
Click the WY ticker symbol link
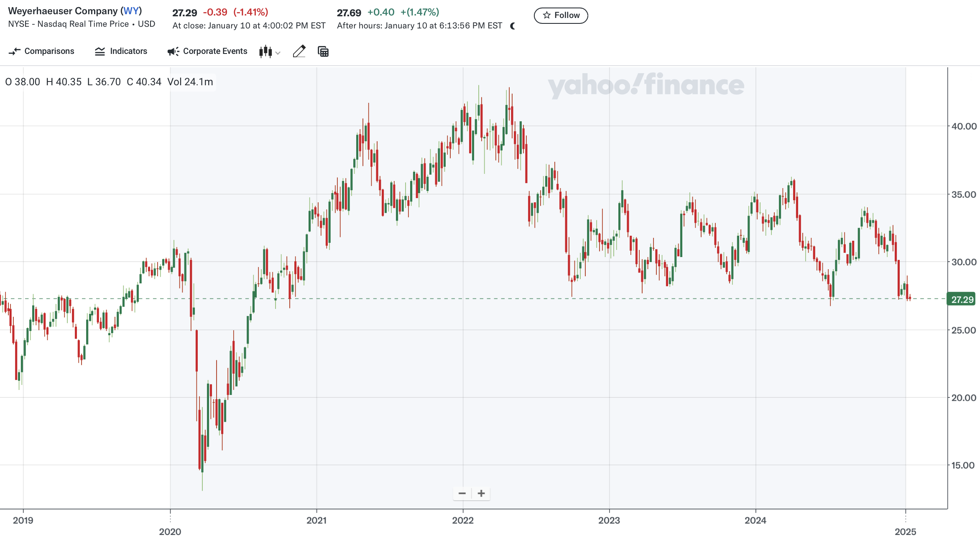131,11
